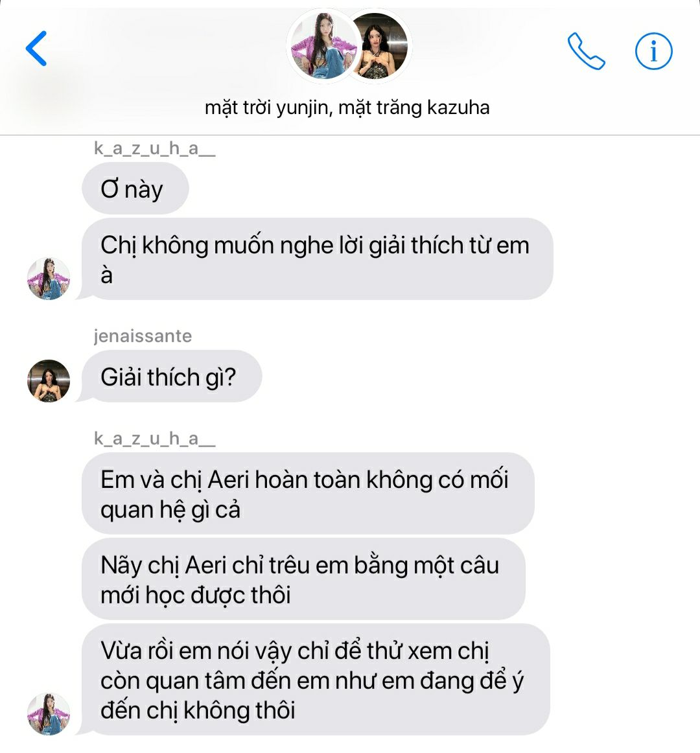This screenshot has height=753, width=700.
Task: Tap kazuha's avatar beside 'Chị không muốn nghe' message
Action: pyautogui.click(x=49, y=279)
